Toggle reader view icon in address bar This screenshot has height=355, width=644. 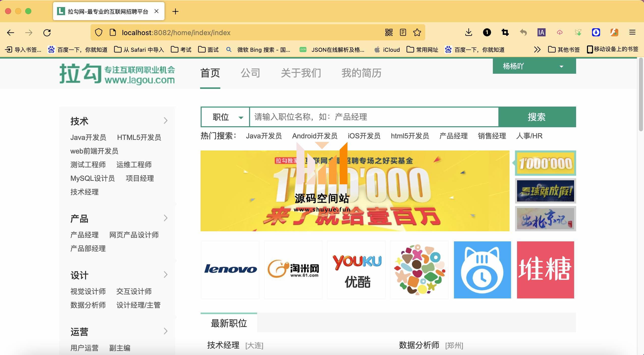(x=403, y=32)
